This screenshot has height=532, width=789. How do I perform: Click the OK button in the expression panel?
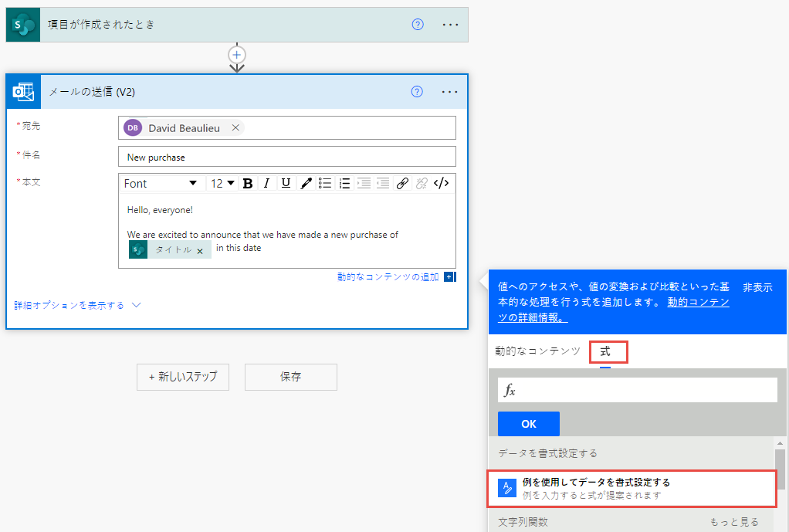(528, 423)
